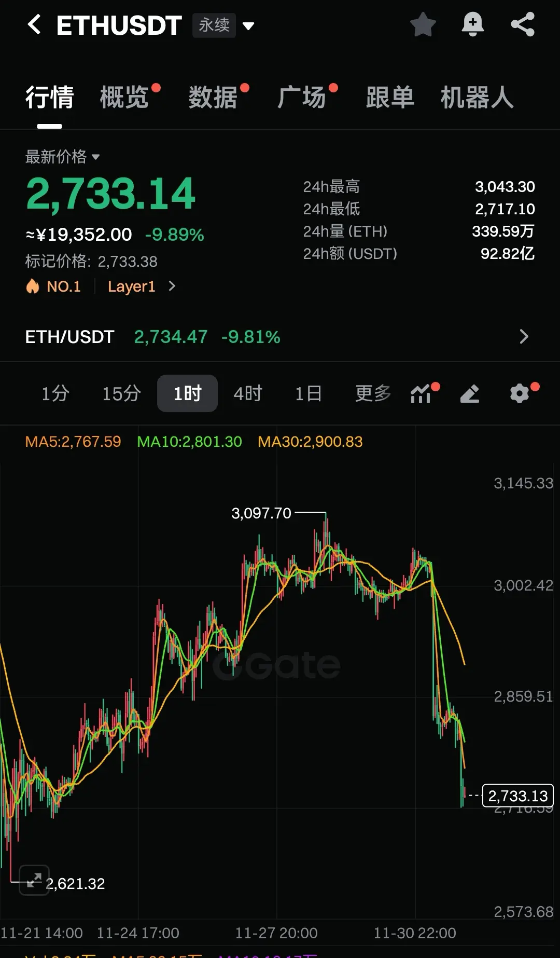
Task: Expand the Layer1 category chevron
Action: [172, 286]
